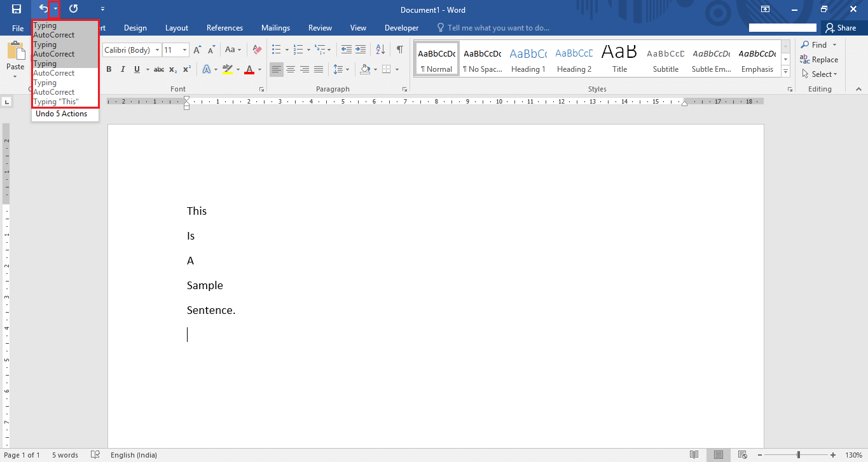Viewport: 868px width, 462px height.
Task: Expand the line spacing options
Action: (x=347, y=69)
